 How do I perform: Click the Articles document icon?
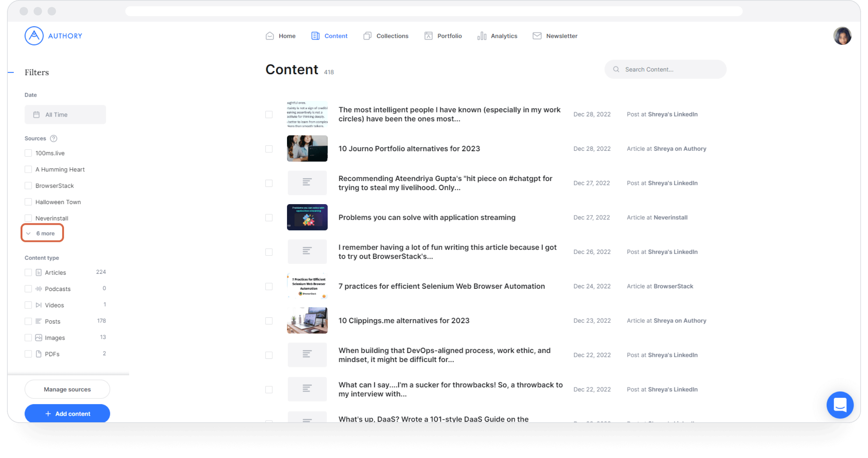click(38, 272)
